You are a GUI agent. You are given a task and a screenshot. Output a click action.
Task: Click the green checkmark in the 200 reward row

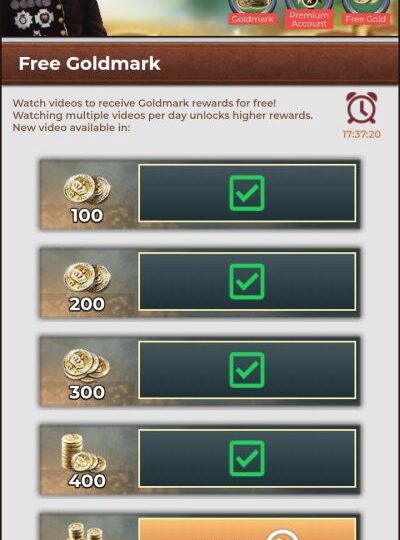point(247,281)
